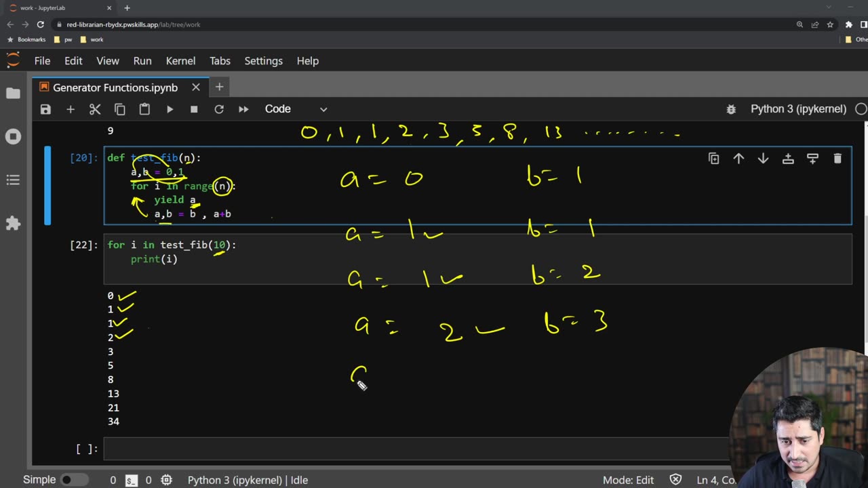Open the pw bookmark folder

pos(63,39)
